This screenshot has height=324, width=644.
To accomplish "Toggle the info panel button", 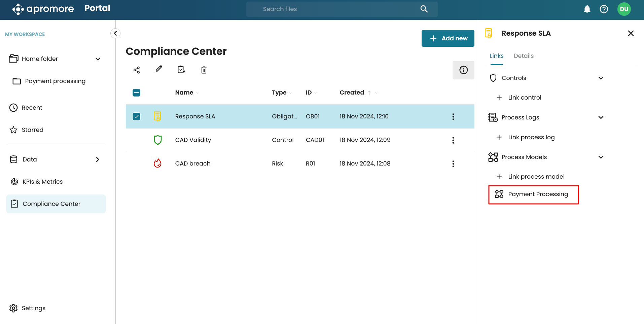I will coord(463,70).
